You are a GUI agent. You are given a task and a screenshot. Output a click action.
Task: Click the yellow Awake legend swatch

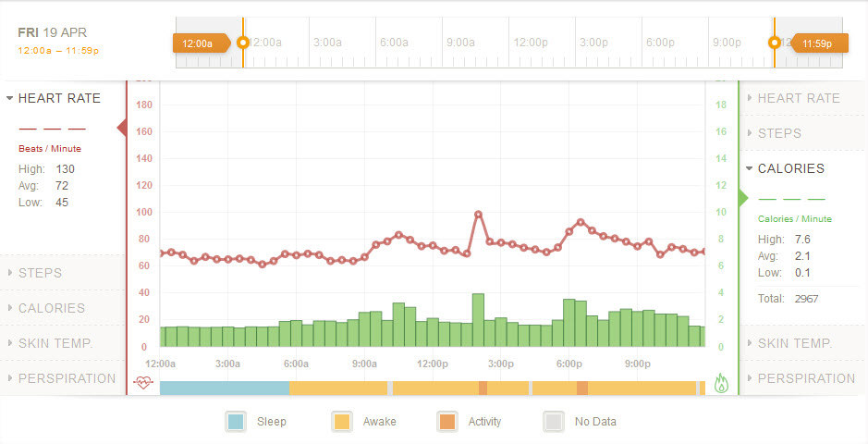(x=341, y=422)
